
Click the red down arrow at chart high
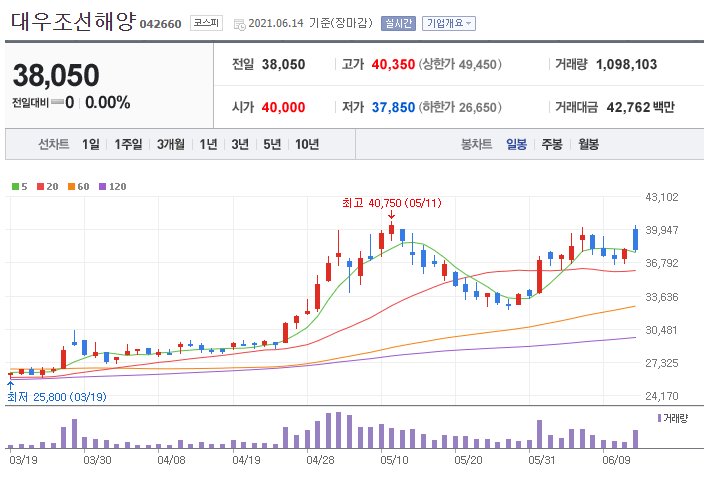[x=392, y=215]
